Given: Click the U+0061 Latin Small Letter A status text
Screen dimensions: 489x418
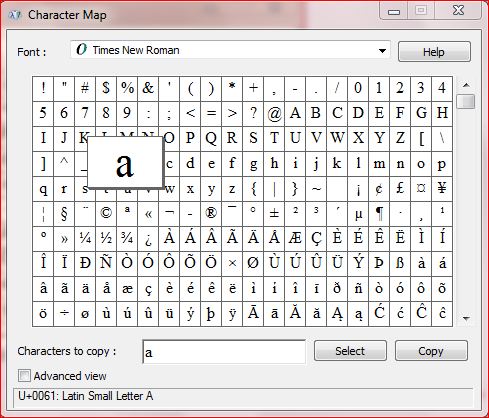Looking at the screenshot, I should 86,396.
